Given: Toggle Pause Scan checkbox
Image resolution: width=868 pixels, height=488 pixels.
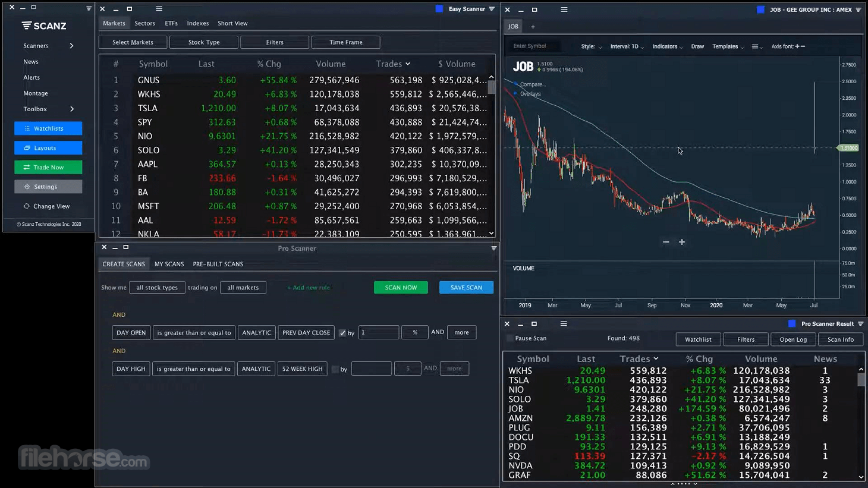Looking at the screenshot, I should (x=510, y=338).
